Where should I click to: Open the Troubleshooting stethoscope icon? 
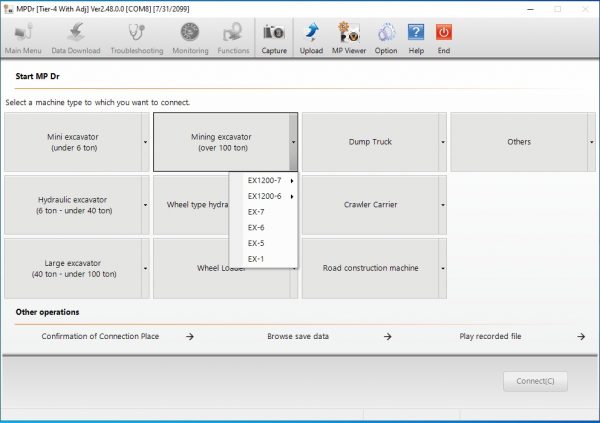coord(137,39)
